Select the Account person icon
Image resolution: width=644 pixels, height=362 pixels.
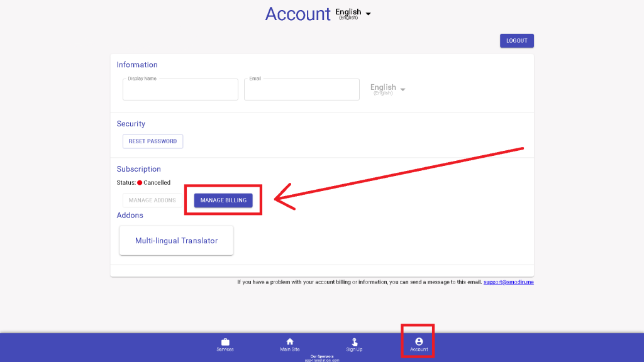click(419, 341)
